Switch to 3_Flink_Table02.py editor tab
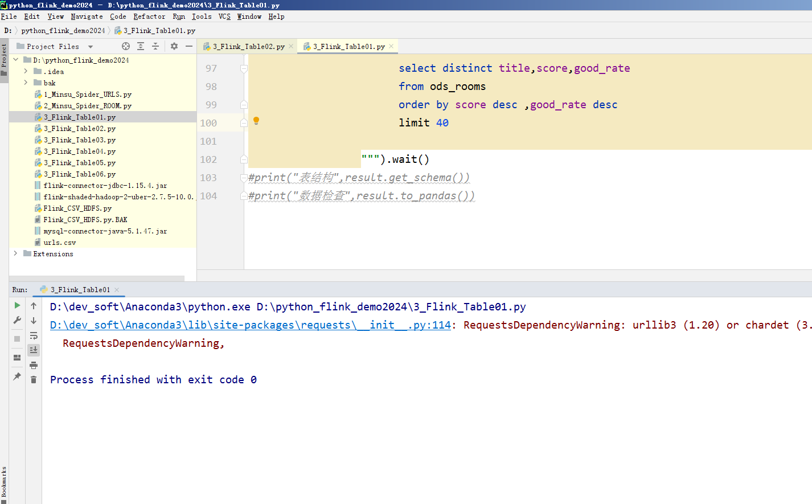The image size is (812, 504). point(248,47)
